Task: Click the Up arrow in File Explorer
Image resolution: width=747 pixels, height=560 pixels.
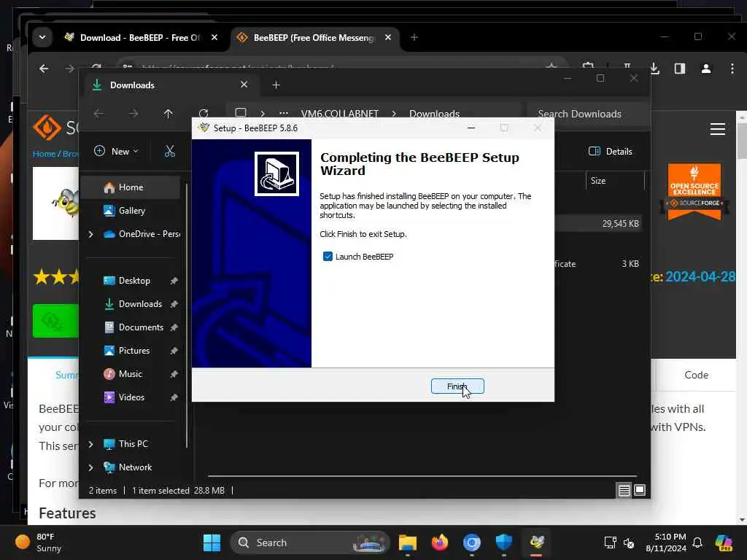Action: [x=169, y=114]
